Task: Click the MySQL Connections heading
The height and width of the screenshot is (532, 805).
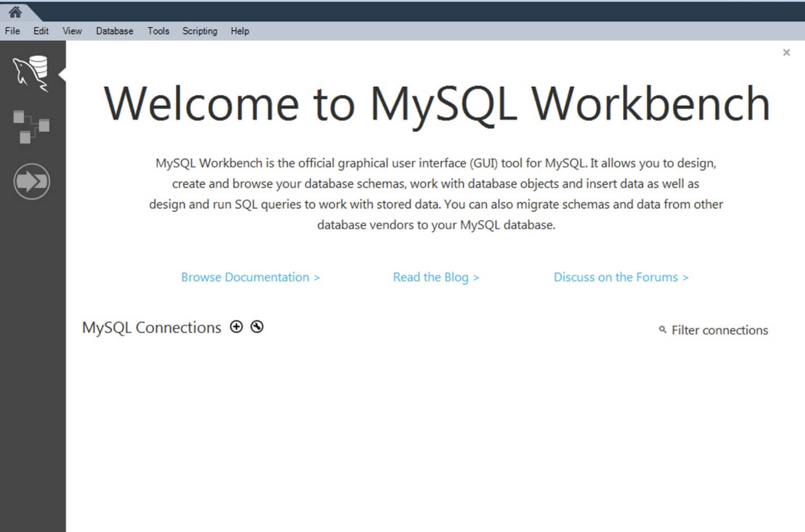Action: coord(152,327)
